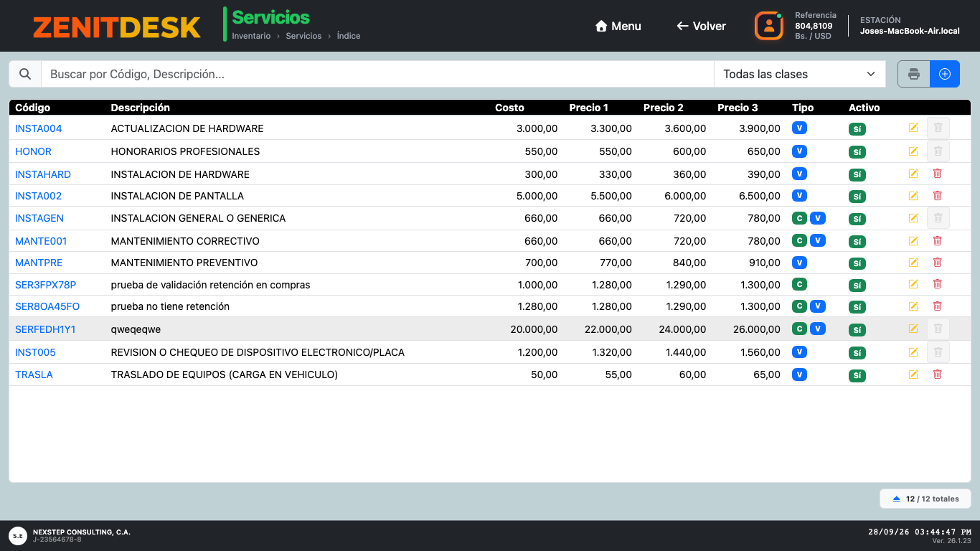Delete the SER3FPX78P service
Screen dimensions: 980x551
937,284
